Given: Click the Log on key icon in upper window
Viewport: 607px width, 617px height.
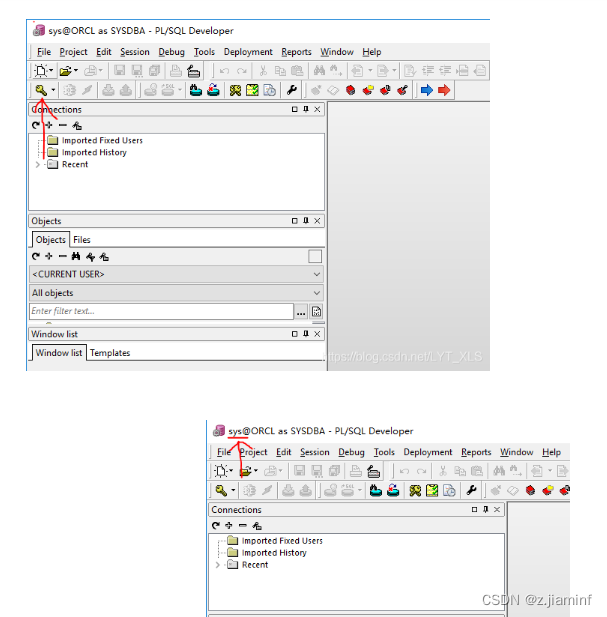Looking at the screenshot, I should coord(41,90).
